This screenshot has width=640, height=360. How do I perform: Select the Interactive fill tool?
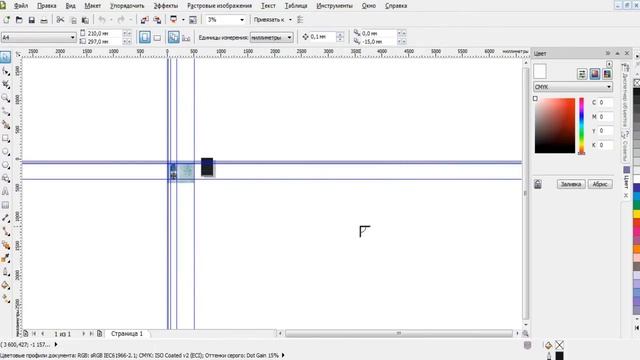[x=6, y=299]
